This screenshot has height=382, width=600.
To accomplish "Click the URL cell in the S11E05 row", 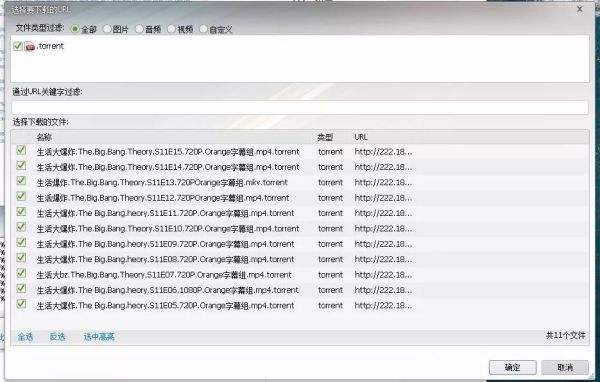I will [x=383, y=305].
